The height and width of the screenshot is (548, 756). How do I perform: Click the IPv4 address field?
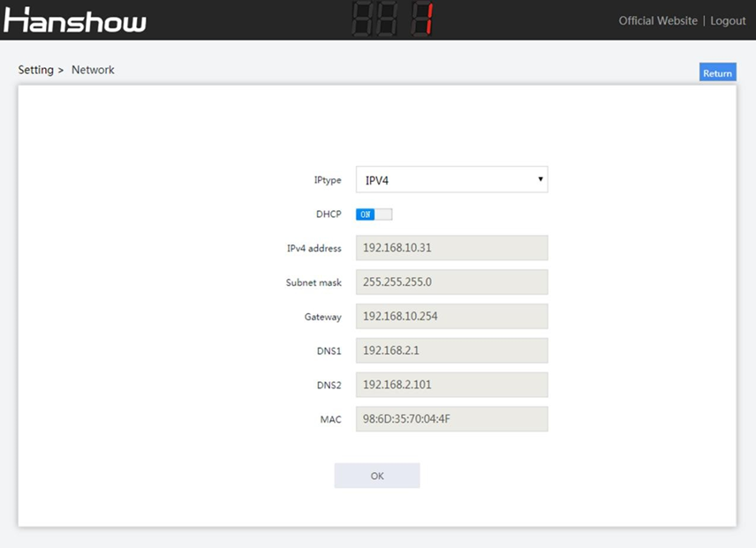click(452, 248)
